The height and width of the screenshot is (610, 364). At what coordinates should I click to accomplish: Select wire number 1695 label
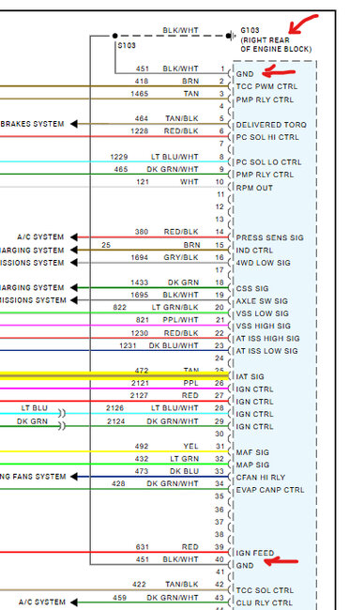(x=139, y=295)
